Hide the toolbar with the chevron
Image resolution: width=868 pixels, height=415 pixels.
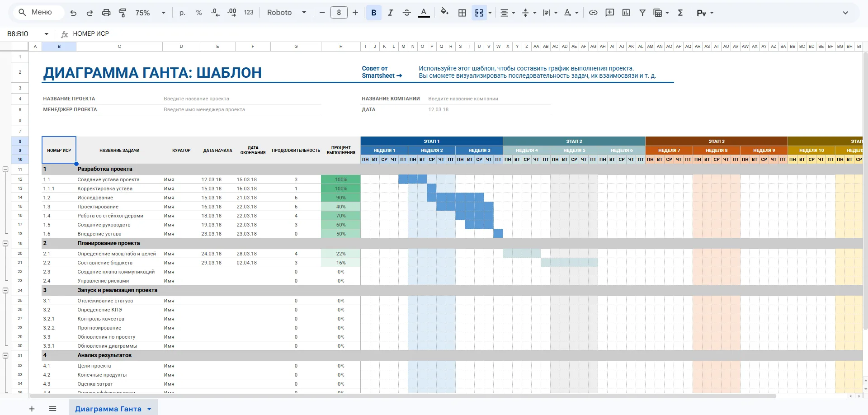pos(845,13)
